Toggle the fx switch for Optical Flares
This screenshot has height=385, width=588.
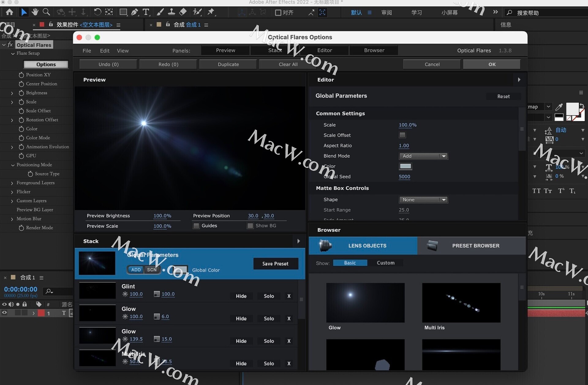click(x=10, y=45)
